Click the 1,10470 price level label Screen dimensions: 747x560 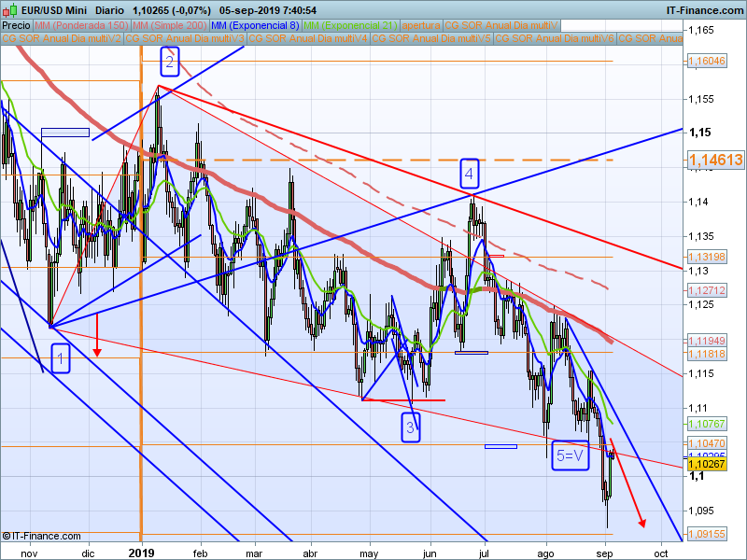[707, 443]
